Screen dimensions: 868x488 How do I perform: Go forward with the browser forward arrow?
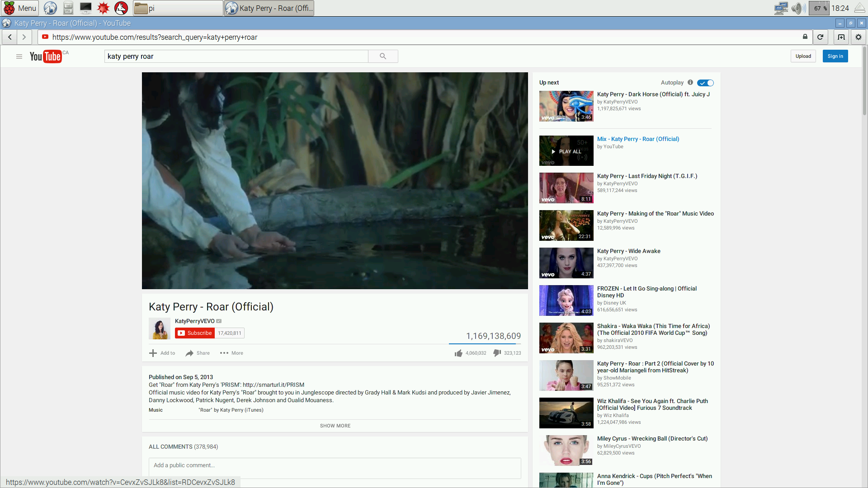(24, 37)
